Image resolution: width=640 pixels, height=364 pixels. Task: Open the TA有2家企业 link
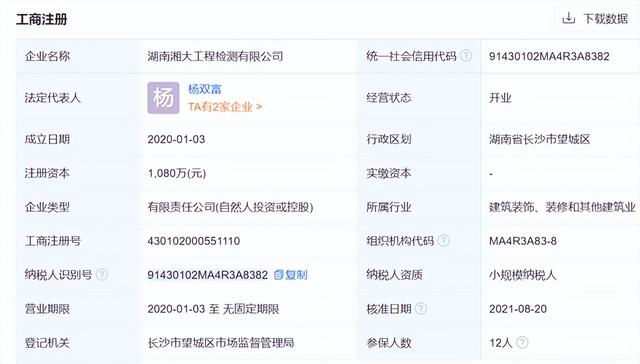[x=224, y=107]
